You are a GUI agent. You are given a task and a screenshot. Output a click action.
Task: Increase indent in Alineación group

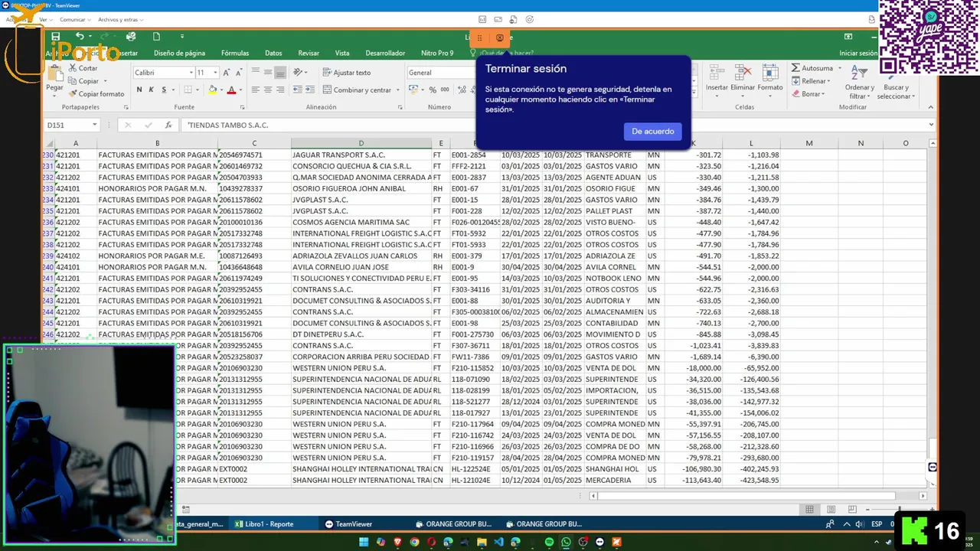pyautogui.click(x=309, y=90)
